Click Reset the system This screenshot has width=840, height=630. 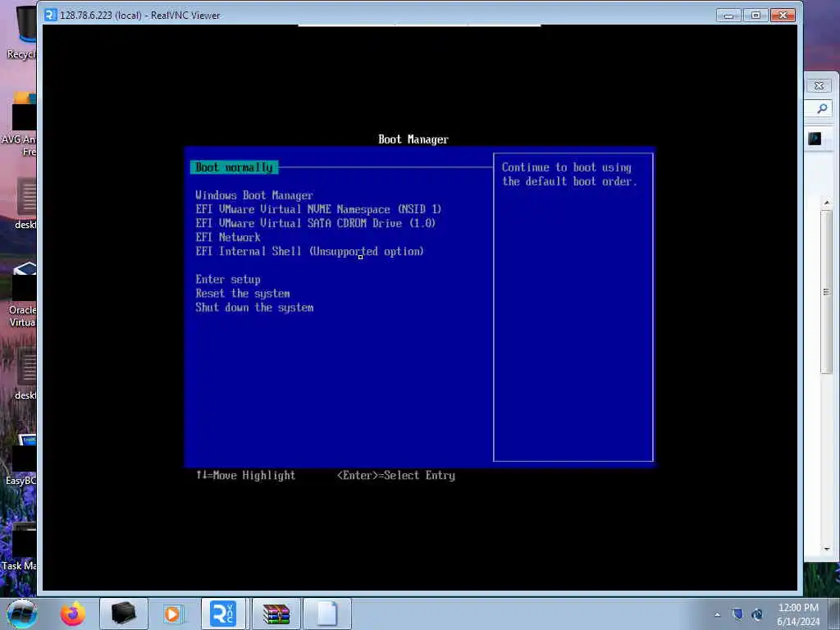pos(242,293)
